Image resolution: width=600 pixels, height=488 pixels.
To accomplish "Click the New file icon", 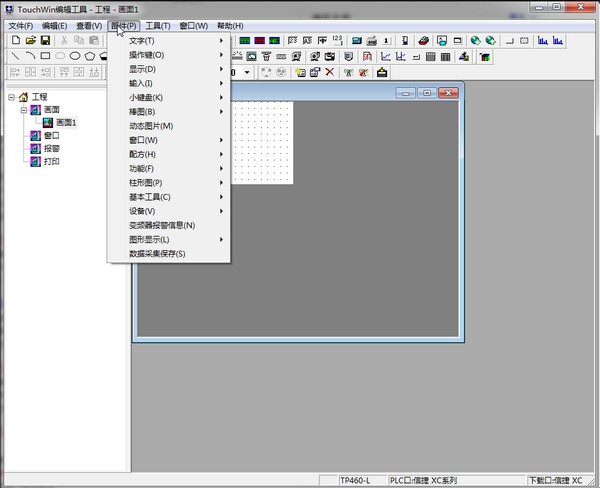I will click(15, 41).
